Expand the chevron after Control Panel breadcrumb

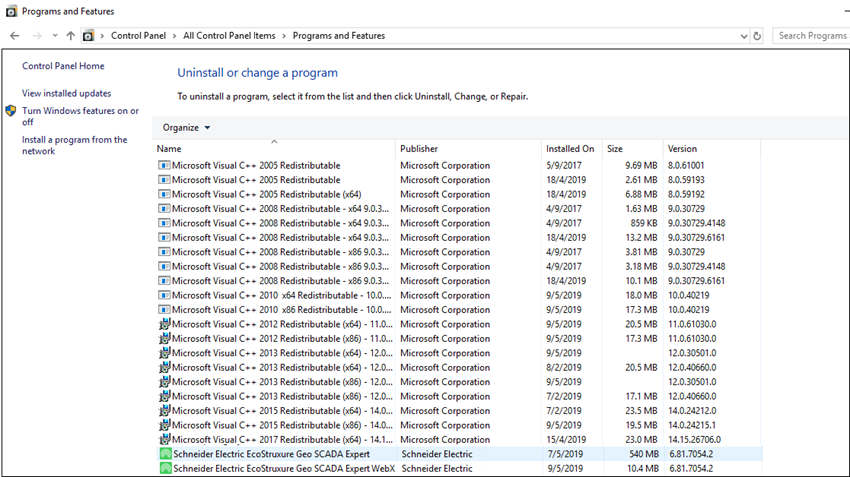pos(175,36)
